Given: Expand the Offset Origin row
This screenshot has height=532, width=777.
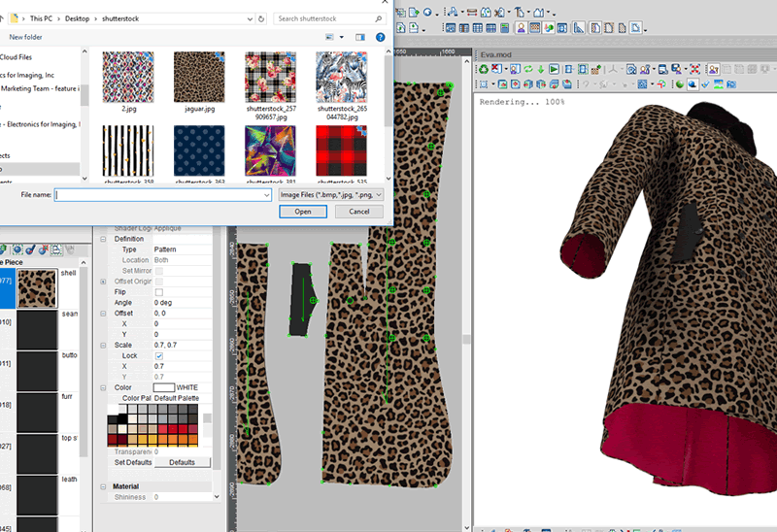Looking at the screenshot, I should click(x=103, y=282).
